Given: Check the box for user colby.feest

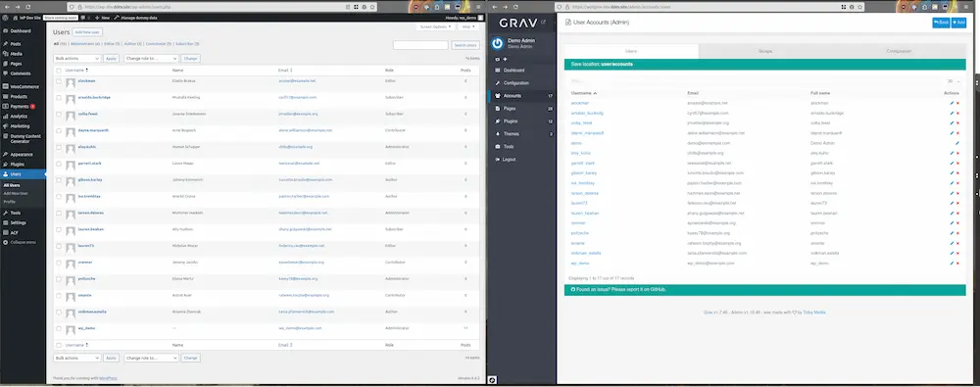Looking at the screenshot, I should pyautogui.click(x=59, y=115).
